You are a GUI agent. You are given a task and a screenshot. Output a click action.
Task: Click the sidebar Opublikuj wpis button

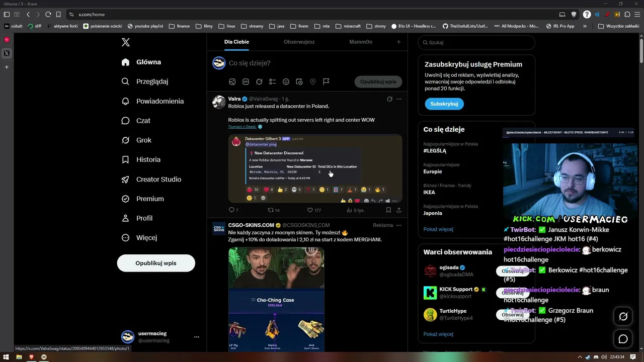point(156,263)
